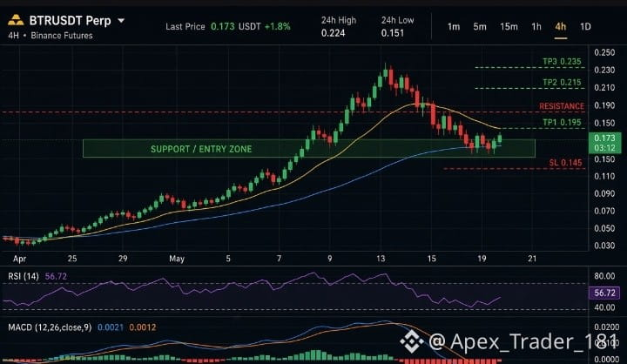Open the BTRUSDT Perp symbol dropdown arrow
The image size is (627, 364).
point(121,20)
